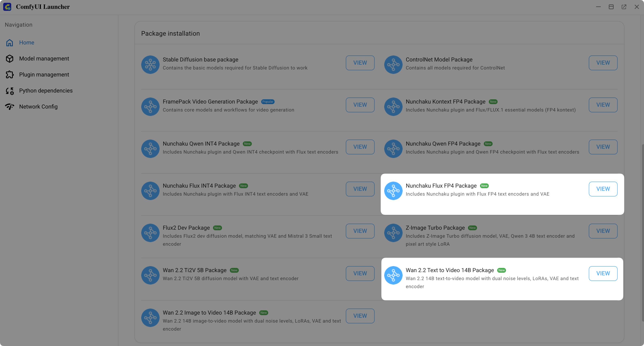Click the Home navigation icon
The image size is (644, 346).
coord(10,43)
